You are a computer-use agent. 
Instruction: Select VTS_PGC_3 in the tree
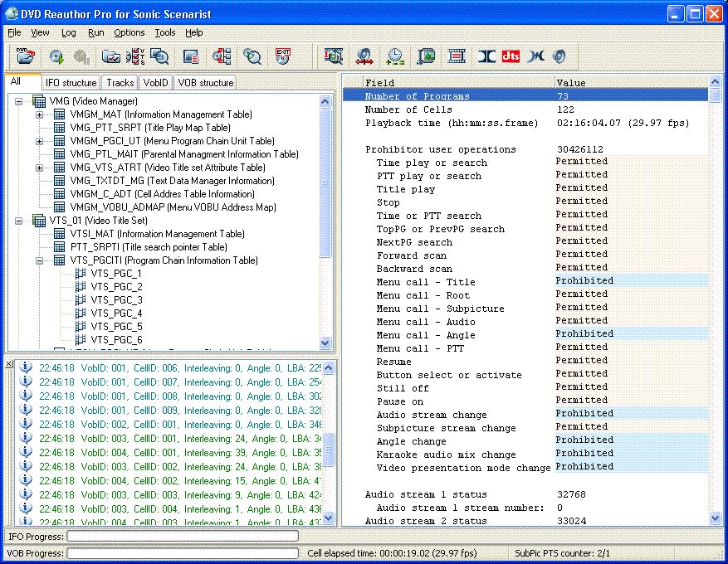[116, 300]
